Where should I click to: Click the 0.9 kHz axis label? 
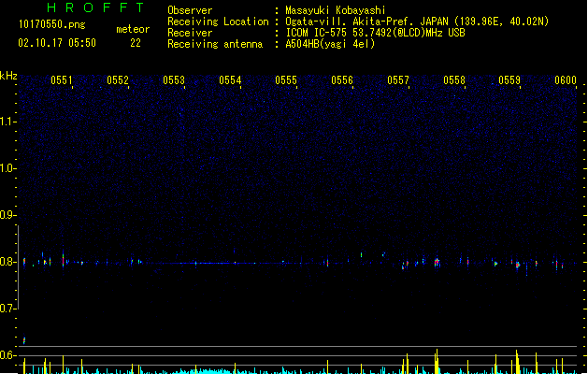[x=7, y=215]
